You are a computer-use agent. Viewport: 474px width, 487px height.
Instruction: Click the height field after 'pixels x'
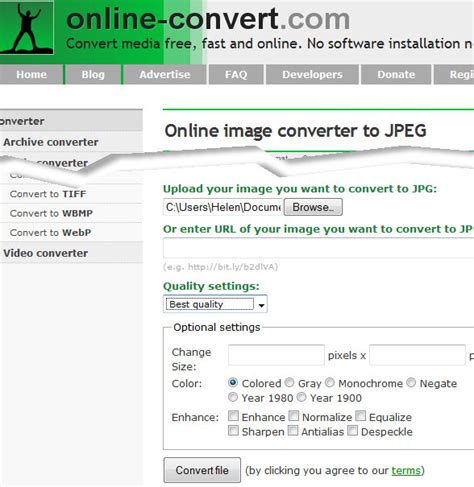click(417, 355)
